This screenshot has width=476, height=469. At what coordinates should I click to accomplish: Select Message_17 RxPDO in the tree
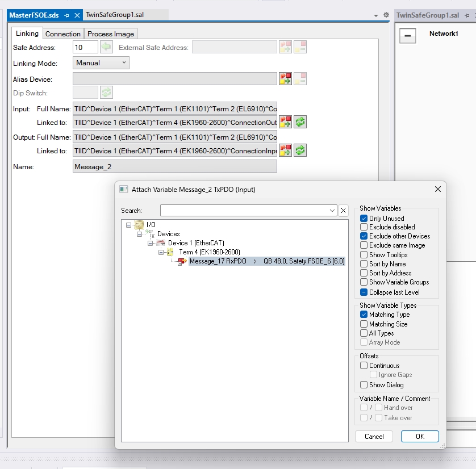218,261
